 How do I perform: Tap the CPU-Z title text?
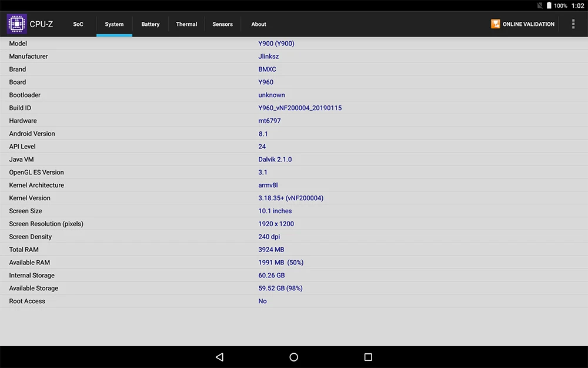pos(41,24)
